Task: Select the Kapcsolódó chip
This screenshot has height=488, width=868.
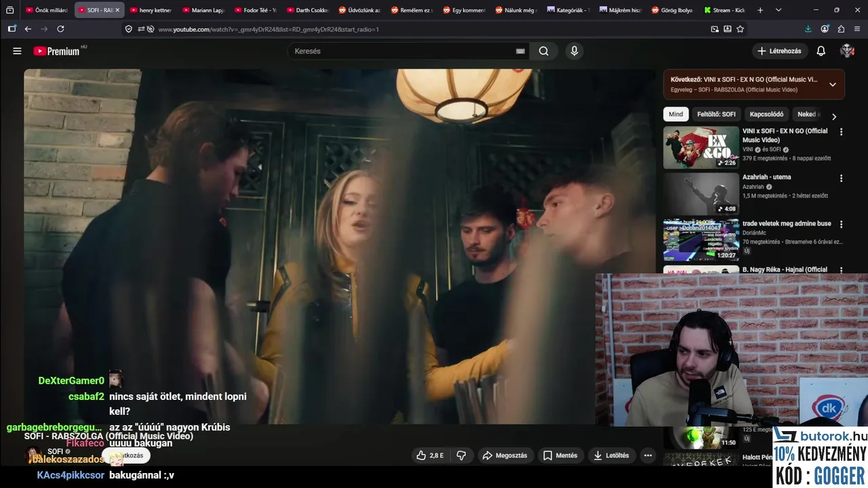Action: tap(766, 115)
